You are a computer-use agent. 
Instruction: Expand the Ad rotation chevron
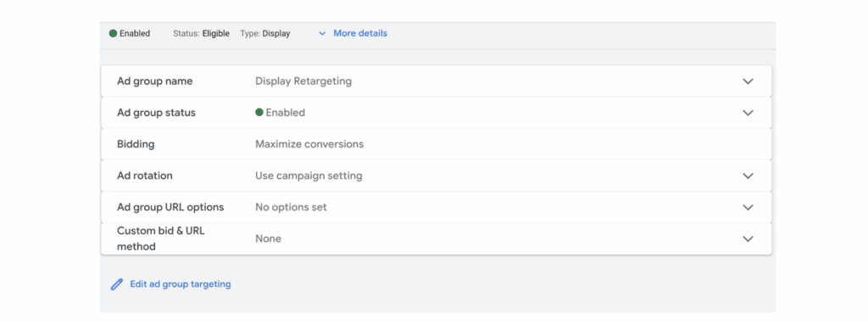[x=748, y=176]
